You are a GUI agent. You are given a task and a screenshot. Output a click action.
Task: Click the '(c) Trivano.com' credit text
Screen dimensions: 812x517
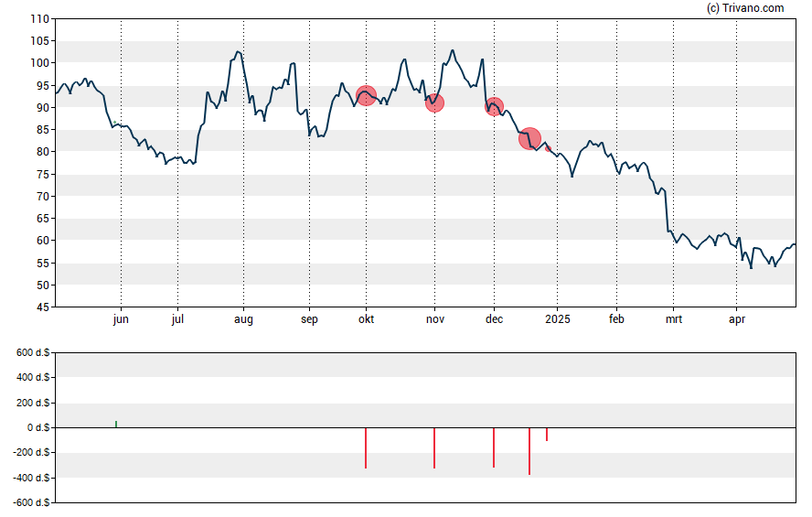745,7
